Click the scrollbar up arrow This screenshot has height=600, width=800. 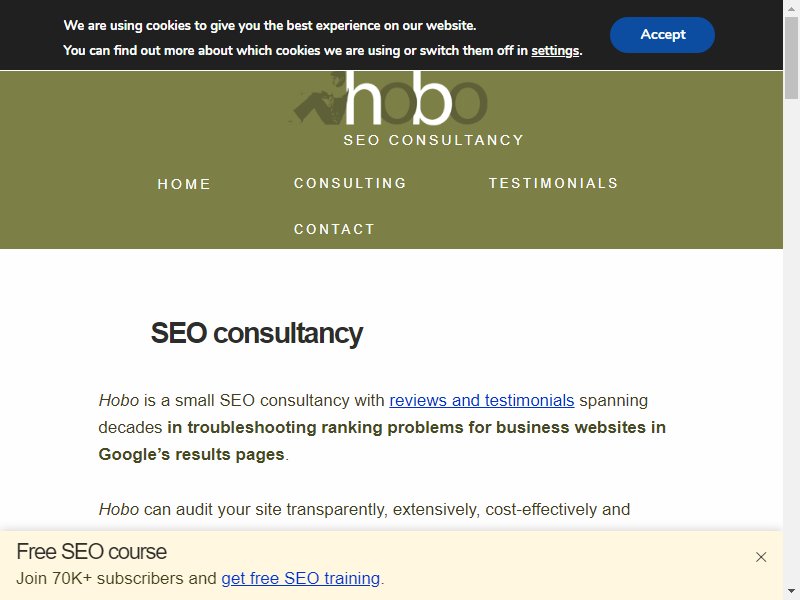791,8
